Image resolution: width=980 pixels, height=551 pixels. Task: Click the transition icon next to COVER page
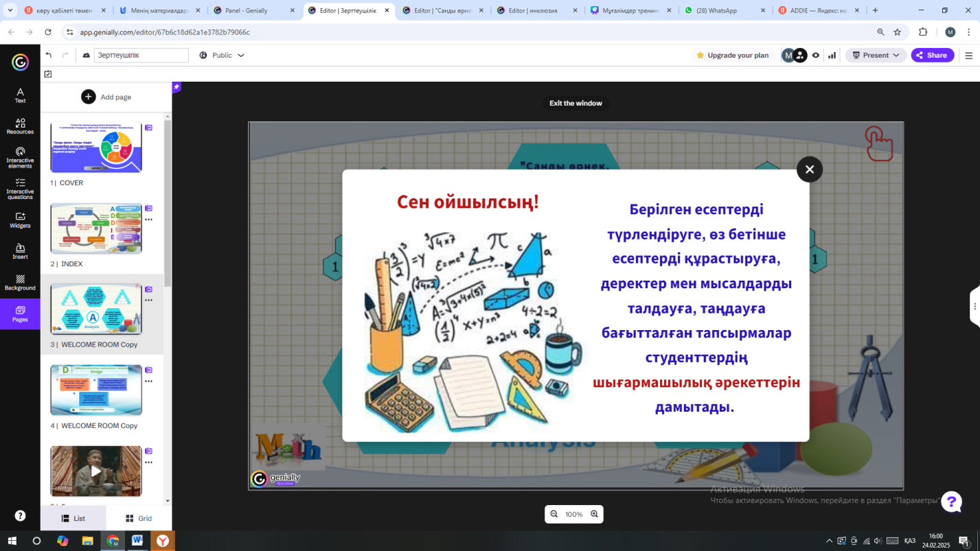[x=148, y=128]
